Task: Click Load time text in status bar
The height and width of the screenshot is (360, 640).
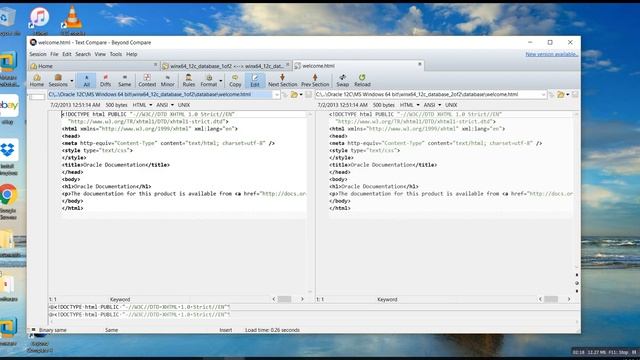Action: (x=272, y=330)
